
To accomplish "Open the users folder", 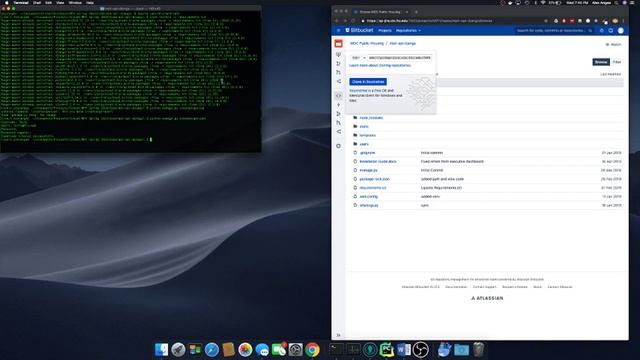I will [x=364, y=144].
